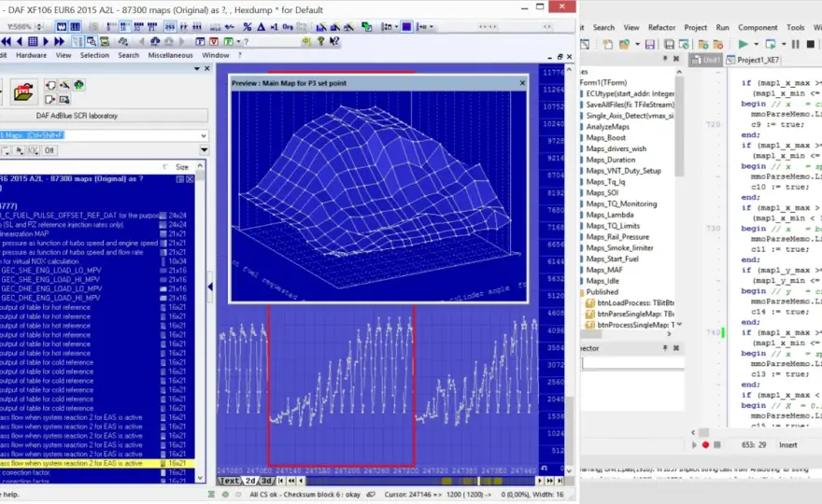Click the red V toolbar icon
The width and height of the screenshot is (822, 504).
click(214, 41)
